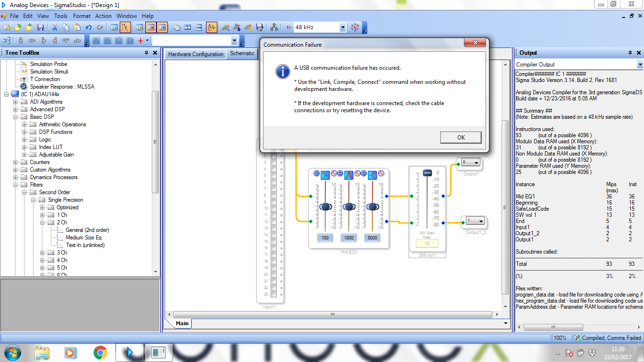Select the Main sheet tab
This screenshot has width=644, height=362.
[182, 323]
